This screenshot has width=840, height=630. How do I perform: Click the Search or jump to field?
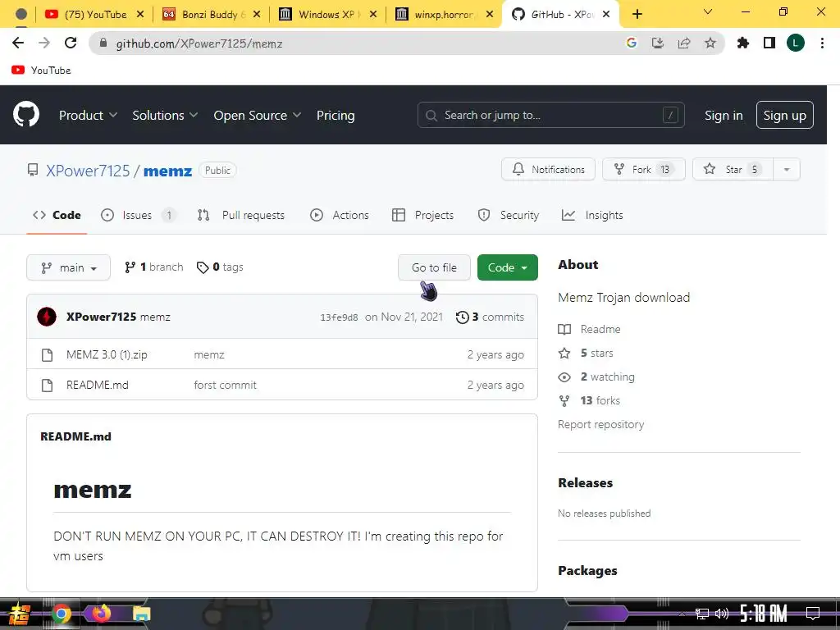[x=550, y=115]
